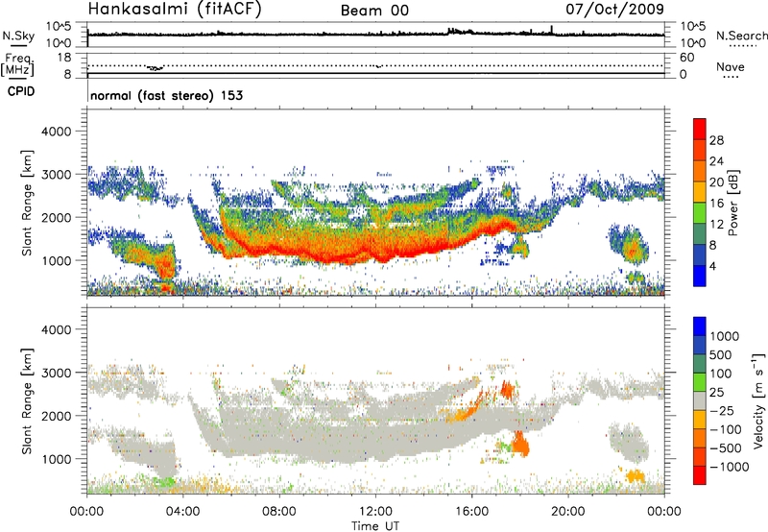Click the 28 tick on power colorbar
768x532 pixels.
coord(716,140)
